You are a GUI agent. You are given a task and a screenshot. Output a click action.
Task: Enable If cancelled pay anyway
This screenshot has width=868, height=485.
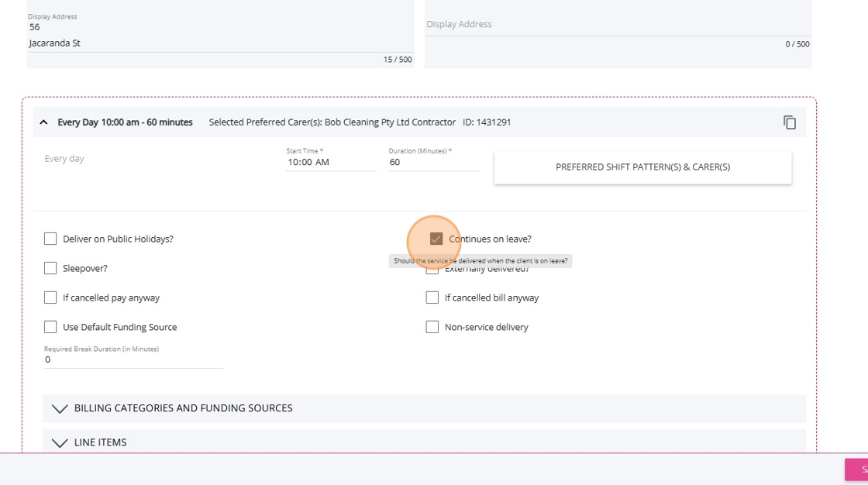point(50,298)
